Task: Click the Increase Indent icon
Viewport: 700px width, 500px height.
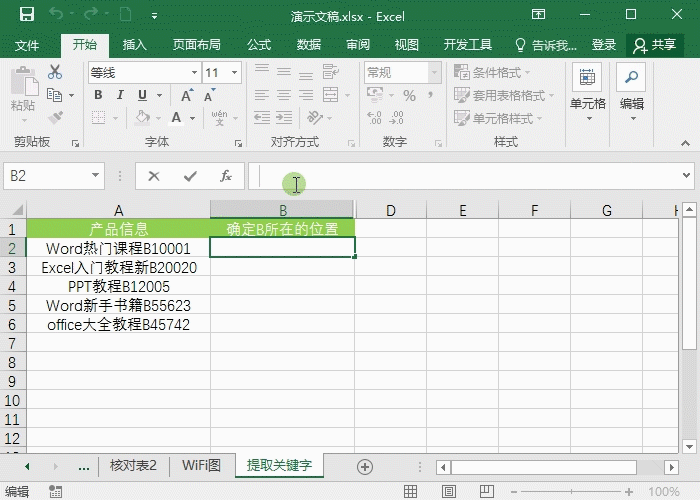Action: click(284, 118)
